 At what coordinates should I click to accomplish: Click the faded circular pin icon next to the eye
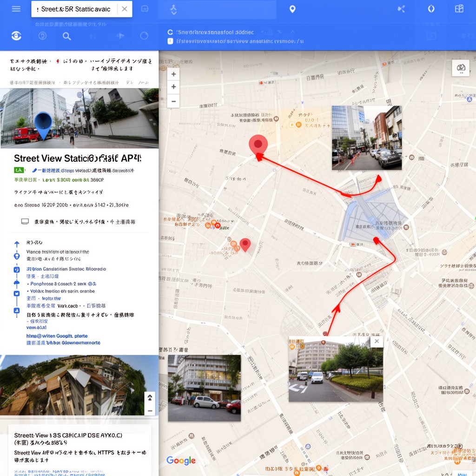tap(42, 36)
